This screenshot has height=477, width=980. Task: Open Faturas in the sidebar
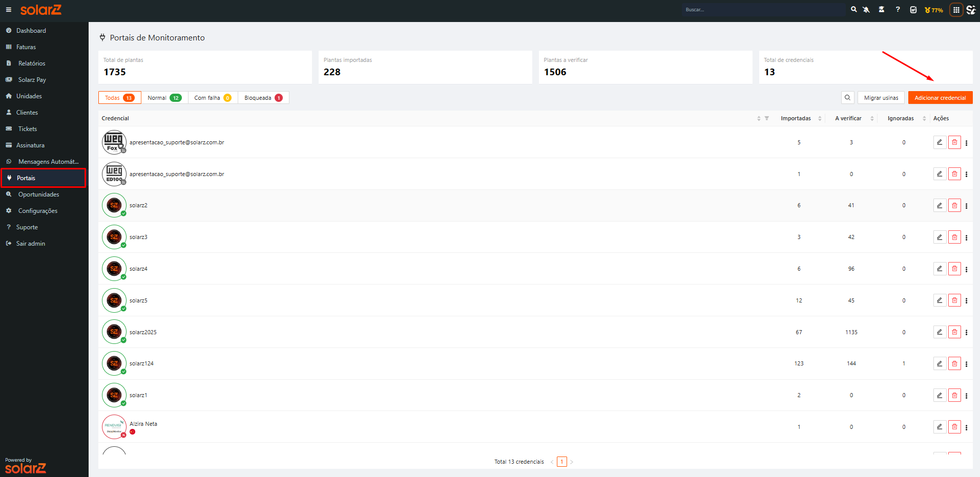click(x=44, y=47)
